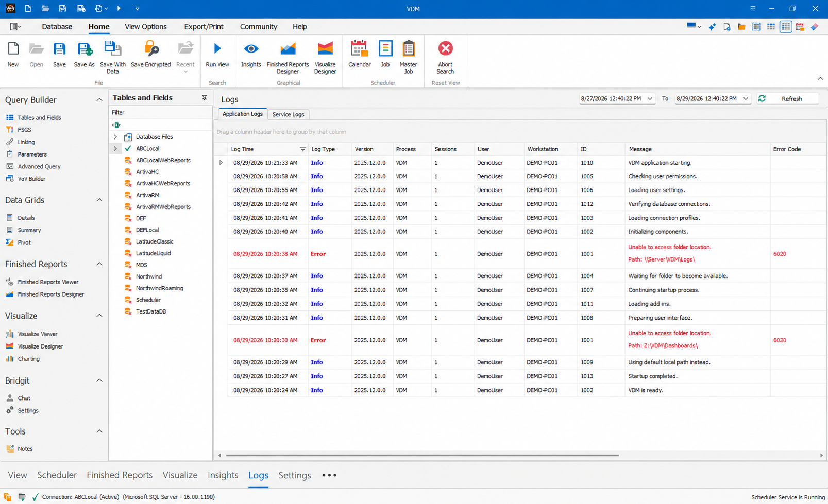The height and width of the screenshot is (504, 828).
Task: Collapse the Query Builder section
Action: 99,100
